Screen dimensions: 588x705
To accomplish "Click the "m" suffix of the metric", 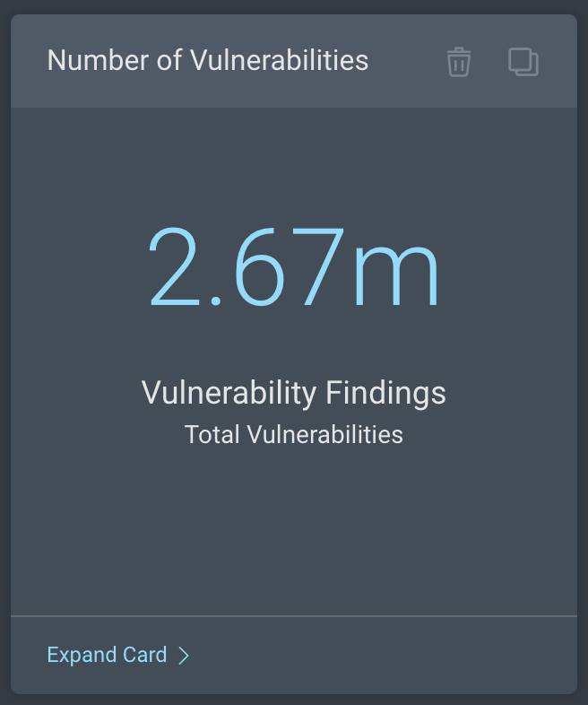I will coord(395,274).
